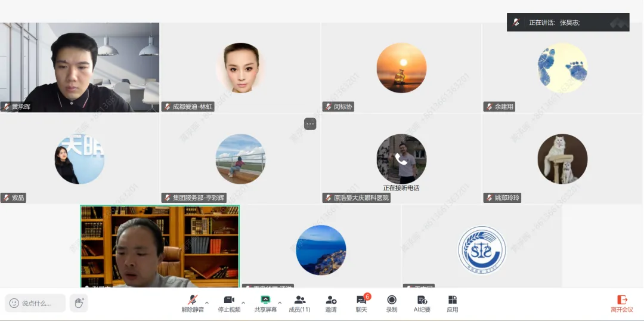The height and width of the screenshot is (321, 644).
Task: Start recording with the 录制 button
Action: pos(392,303)
